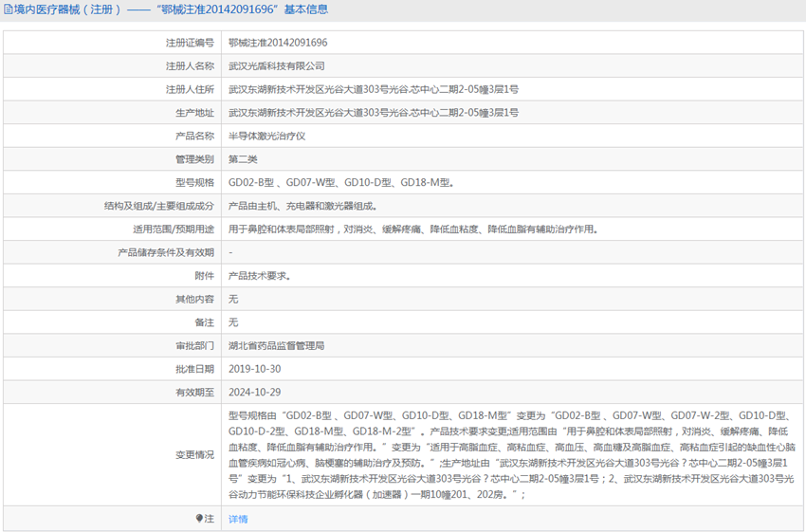Screen dimensions: 806x532
Task: Click the 适用范围 value about 鼻腔和体表局部照射
Action: pyautogui.click(x=413, y=229)
